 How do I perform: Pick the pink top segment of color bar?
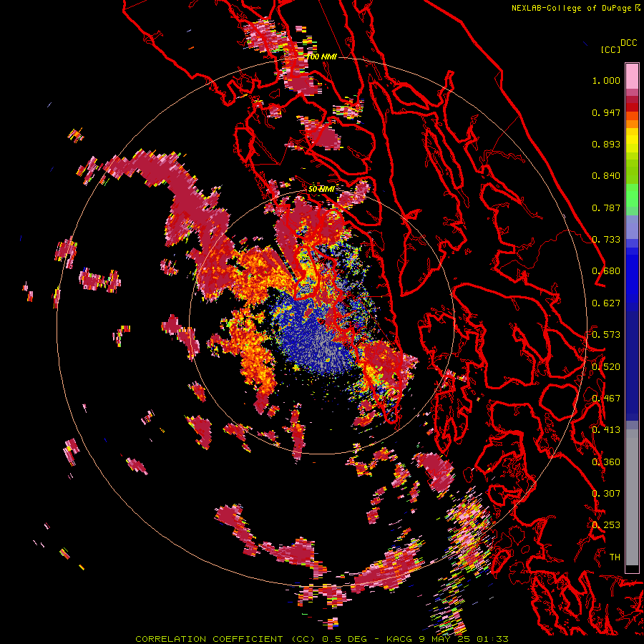[632, 76]
